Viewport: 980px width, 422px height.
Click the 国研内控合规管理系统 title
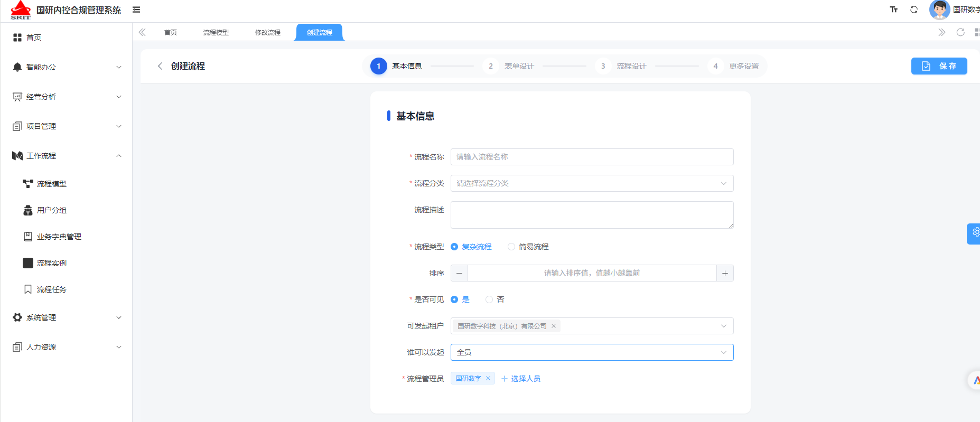pyautogui.click(x=79, y=10)
